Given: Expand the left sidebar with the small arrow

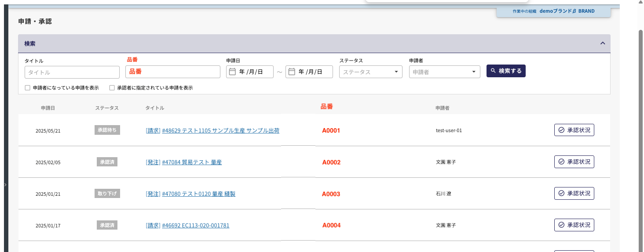Looking at the screenshot, I should [x=5, y=185].
